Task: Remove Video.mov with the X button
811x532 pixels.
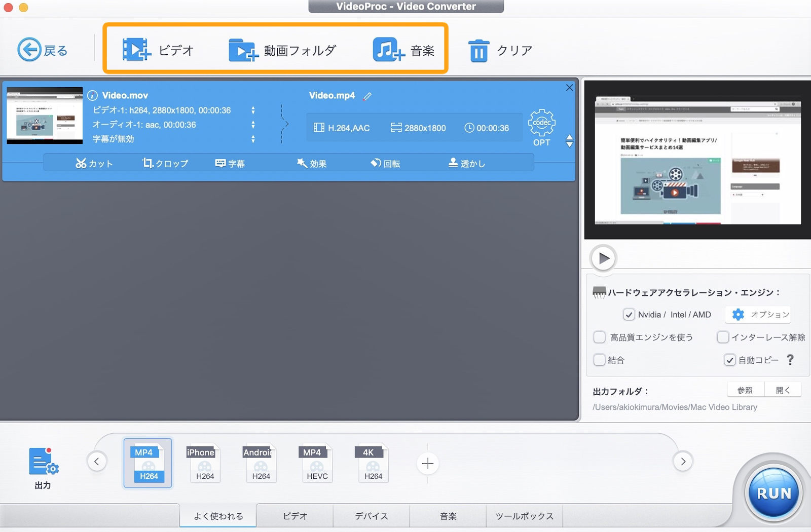Action: tap(569, 88)
